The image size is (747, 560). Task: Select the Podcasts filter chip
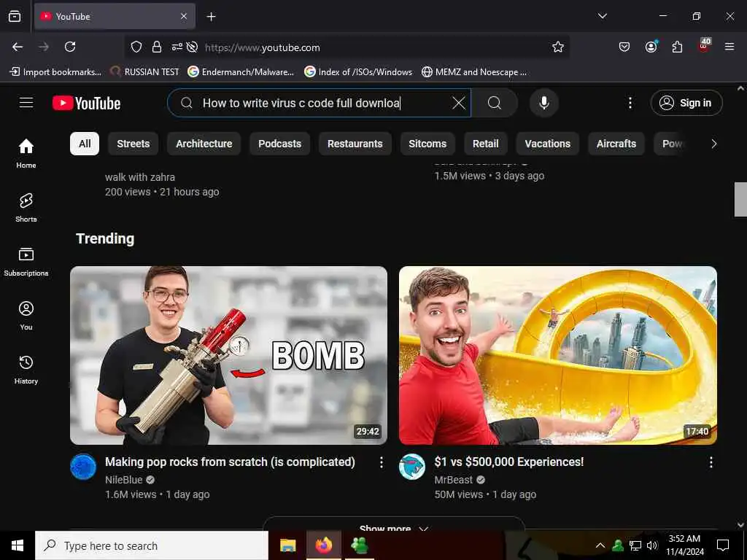279,144
